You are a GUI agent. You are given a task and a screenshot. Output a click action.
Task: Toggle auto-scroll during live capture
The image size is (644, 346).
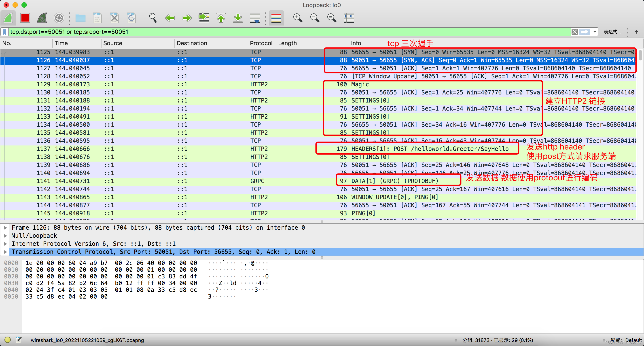pos(255,18)
